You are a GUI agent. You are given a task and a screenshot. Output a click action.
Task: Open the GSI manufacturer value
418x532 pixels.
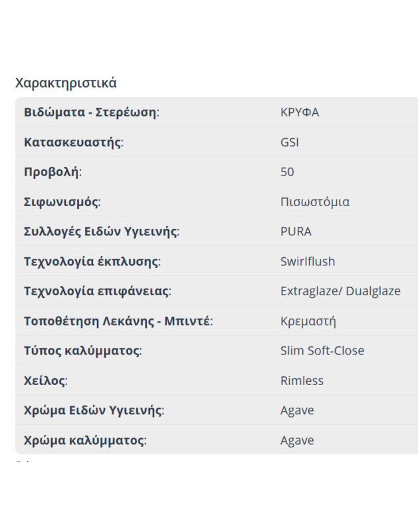point(290,142)
